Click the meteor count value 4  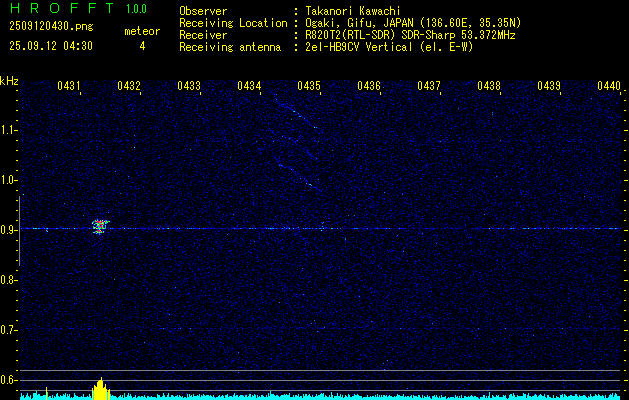pos(142,46)
